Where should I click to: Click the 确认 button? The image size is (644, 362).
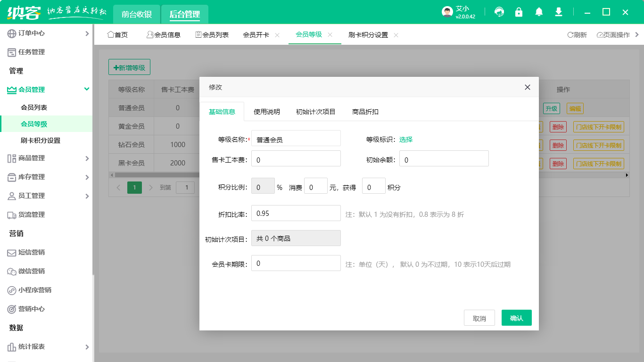tap(516, 318)
